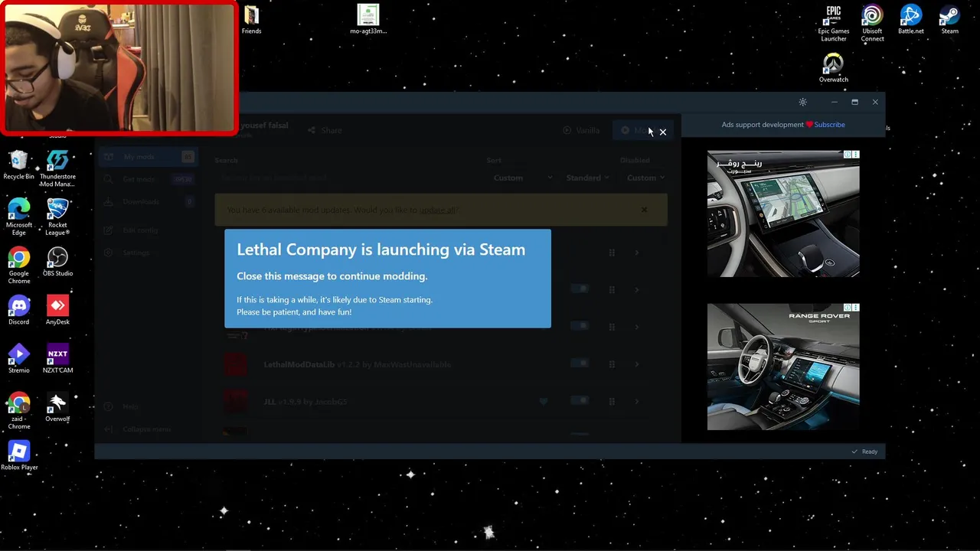The image size is (980, 551).
Task: Open Downloads in the sidebar
Action: coord(149,202)
